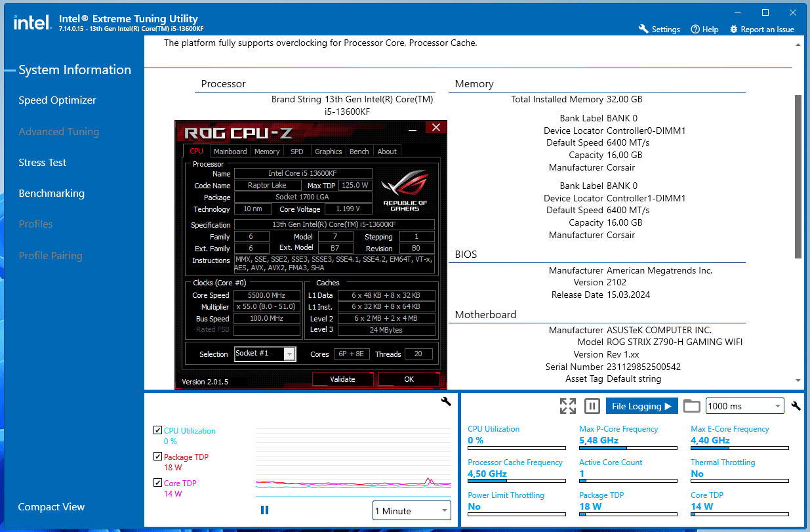The width and height of the screenshot is (810, 532).
Task: Switch to Graphics tab in CPU-Z
Action: pyautogui.click(x=328, y=152)
